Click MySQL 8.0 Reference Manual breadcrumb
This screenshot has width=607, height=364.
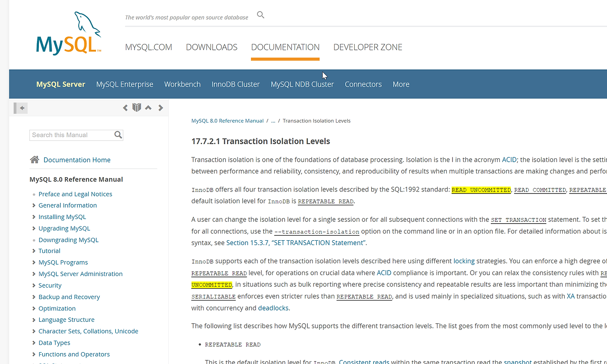(x=227, y=121)
